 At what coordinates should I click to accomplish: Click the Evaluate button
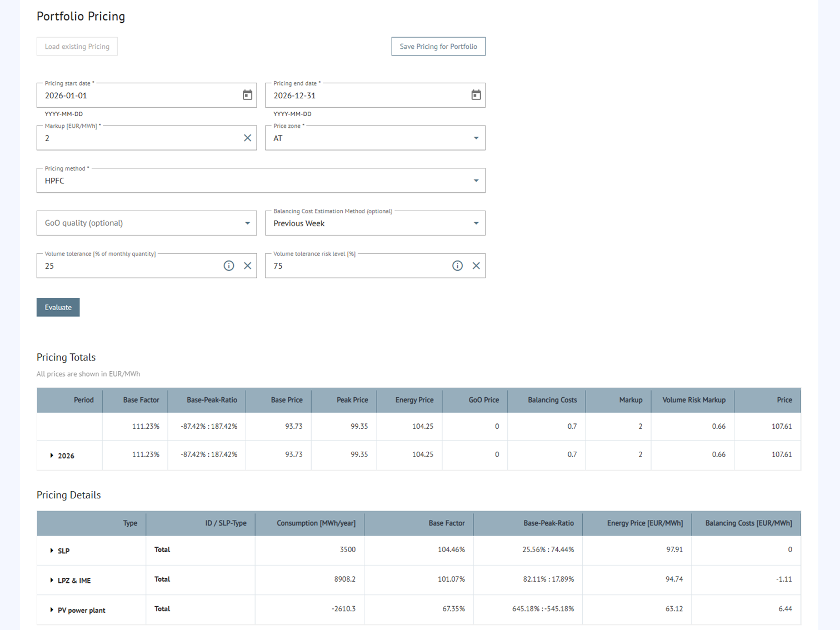click(x=58, y=307)
